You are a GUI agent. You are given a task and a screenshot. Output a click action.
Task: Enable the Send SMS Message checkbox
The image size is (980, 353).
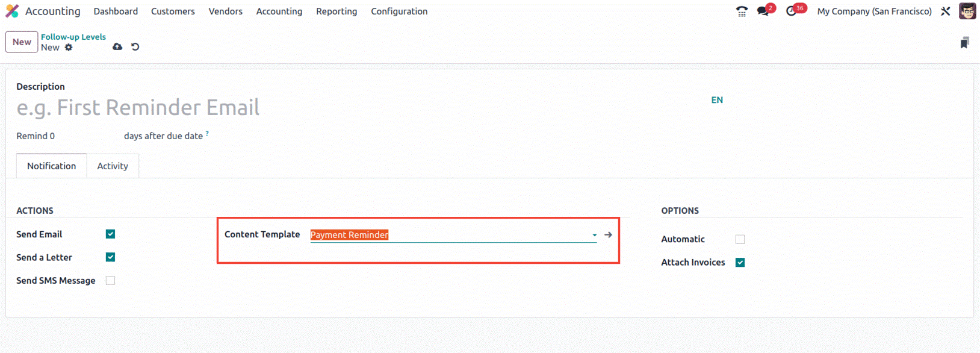110,281
